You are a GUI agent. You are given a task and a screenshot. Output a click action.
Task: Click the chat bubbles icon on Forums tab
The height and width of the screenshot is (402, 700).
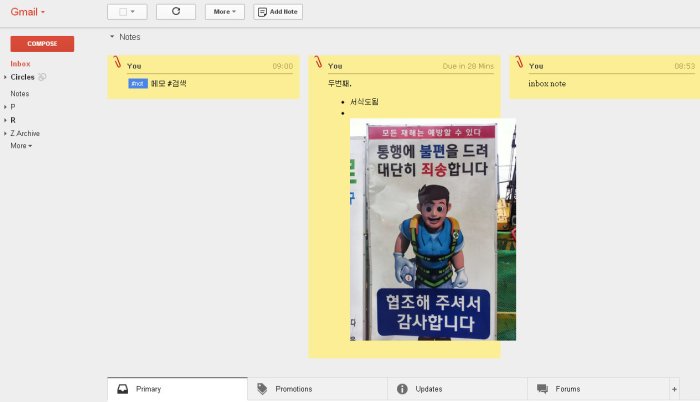click(542, 389)
